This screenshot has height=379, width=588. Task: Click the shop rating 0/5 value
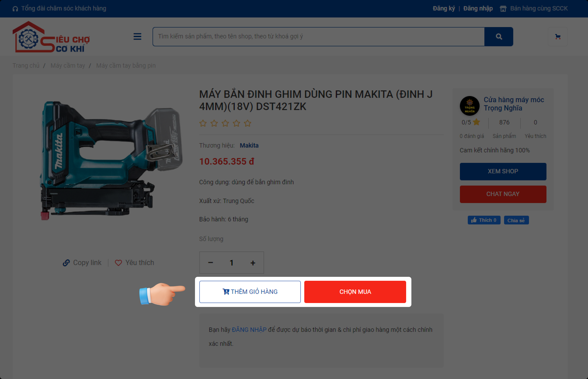(x=466, y=122)
